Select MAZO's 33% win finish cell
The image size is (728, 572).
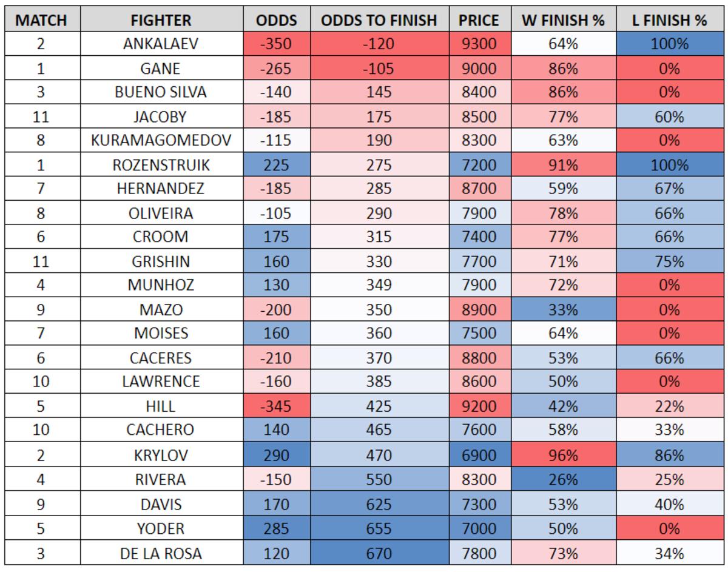pyautogui.click(x=563, y=309)
